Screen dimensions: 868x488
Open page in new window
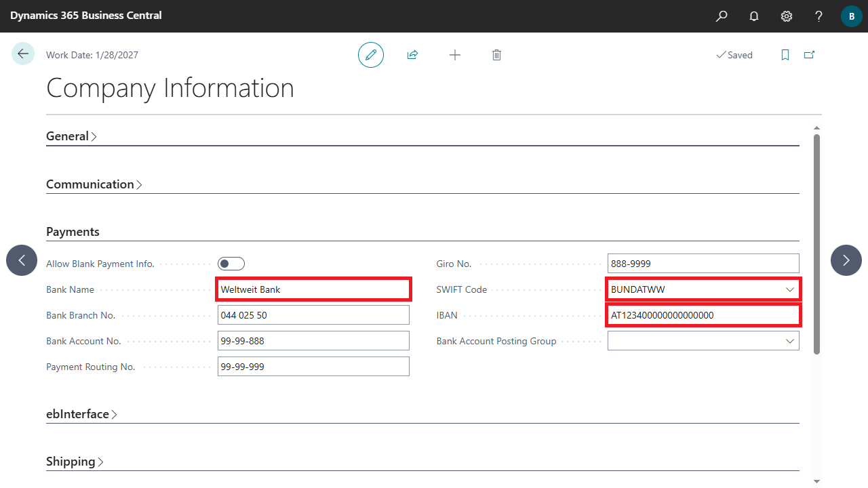(x=809, y=55)
